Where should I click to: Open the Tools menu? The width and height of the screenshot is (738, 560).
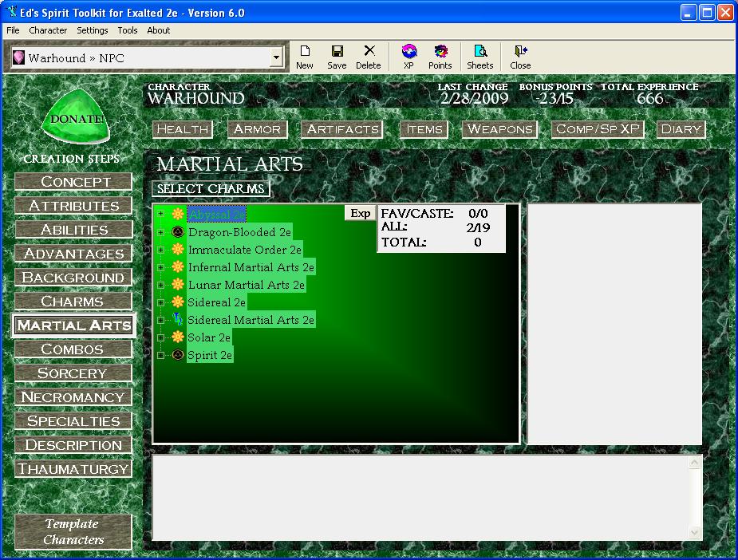pos(128,30)
